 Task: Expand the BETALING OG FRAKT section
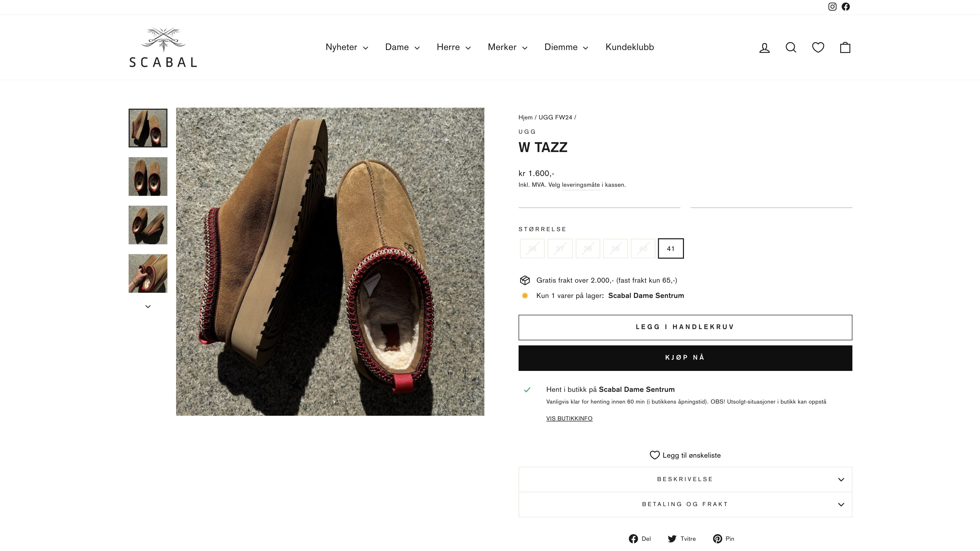[x=685, y=504]
